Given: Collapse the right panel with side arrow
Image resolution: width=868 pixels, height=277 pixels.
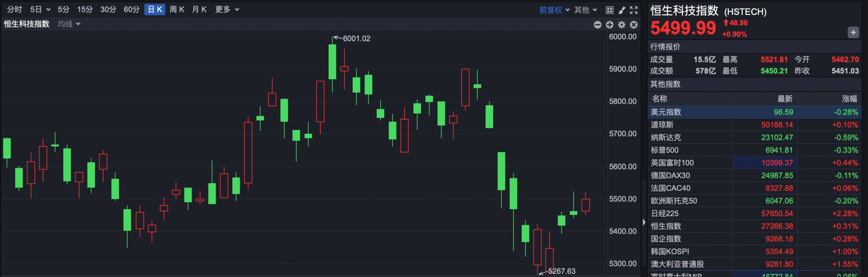Looking at the screenshot, I should tap(644, 222).
